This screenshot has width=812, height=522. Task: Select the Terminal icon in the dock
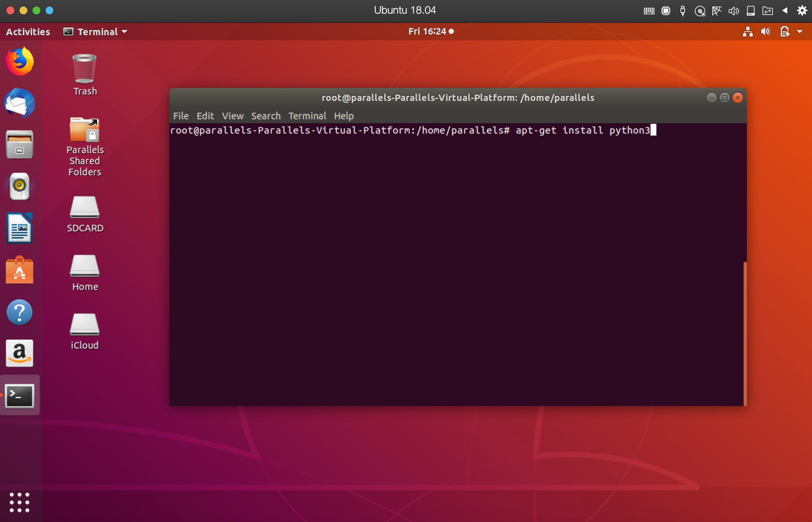(20, 395)
